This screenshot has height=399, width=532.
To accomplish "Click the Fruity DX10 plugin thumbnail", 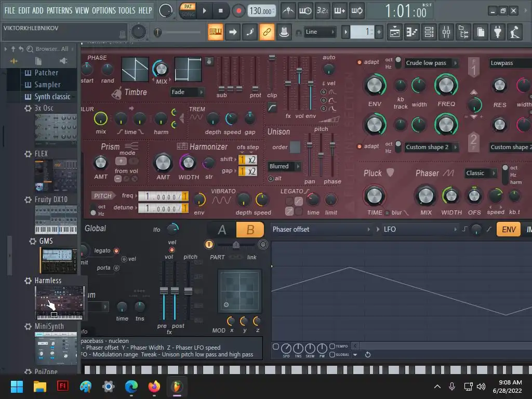I will coord(56,220).
